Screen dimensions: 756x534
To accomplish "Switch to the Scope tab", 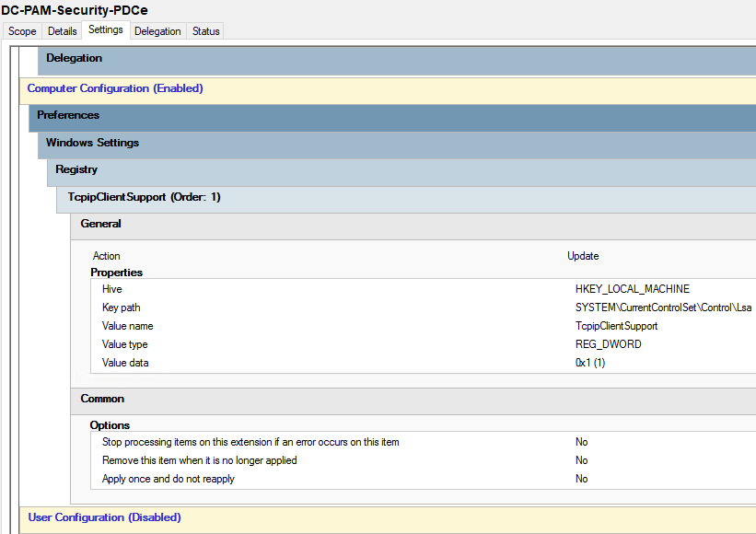I will tap(22, 31).
